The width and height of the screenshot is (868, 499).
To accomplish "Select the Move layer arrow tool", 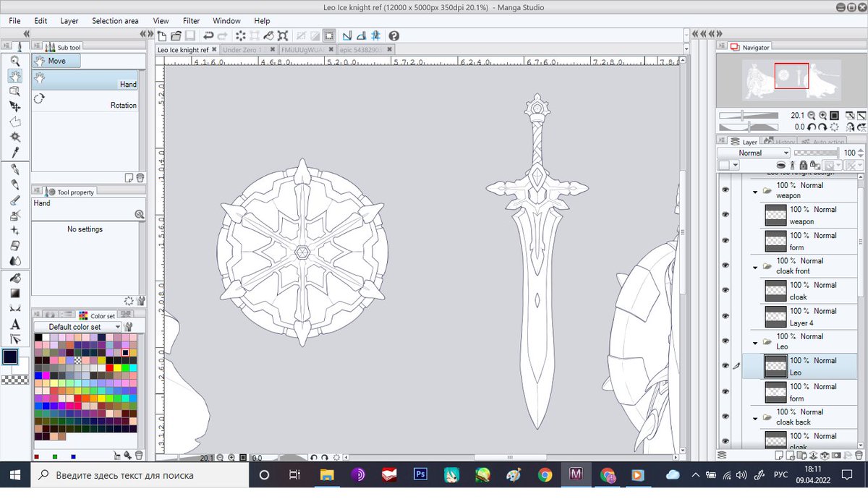I will point(15,106).
